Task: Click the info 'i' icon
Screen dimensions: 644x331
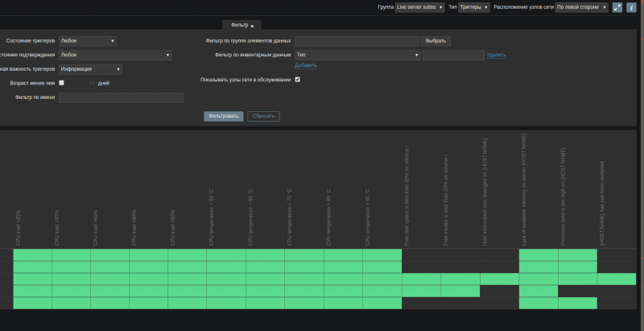Action: coord(632,7)
